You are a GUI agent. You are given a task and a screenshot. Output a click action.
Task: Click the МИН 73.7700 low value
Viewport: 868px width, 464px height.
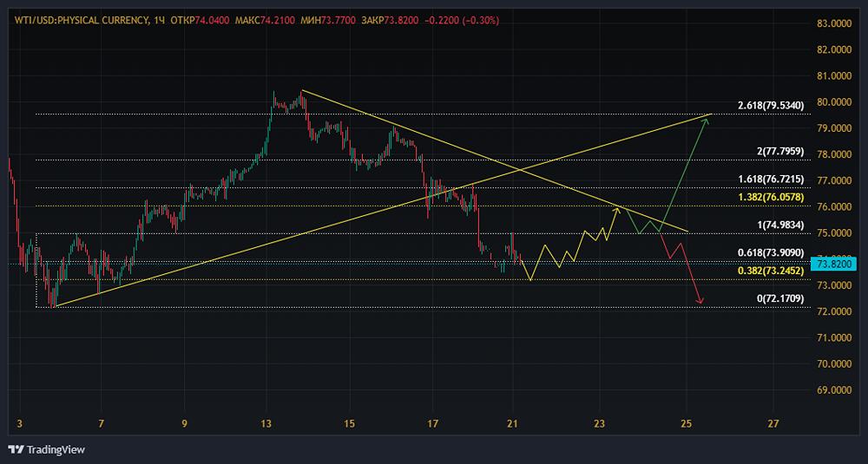[328, 21]
